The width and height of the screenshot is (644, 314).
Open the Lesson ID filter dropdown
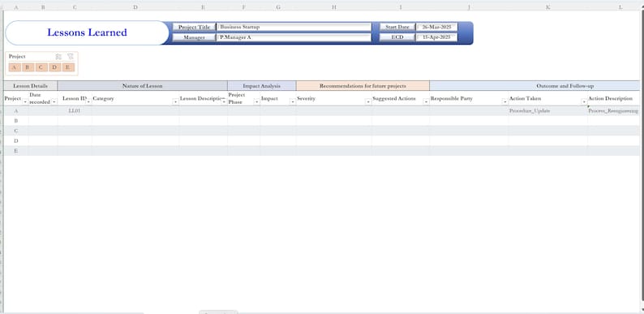coord(88,102)
